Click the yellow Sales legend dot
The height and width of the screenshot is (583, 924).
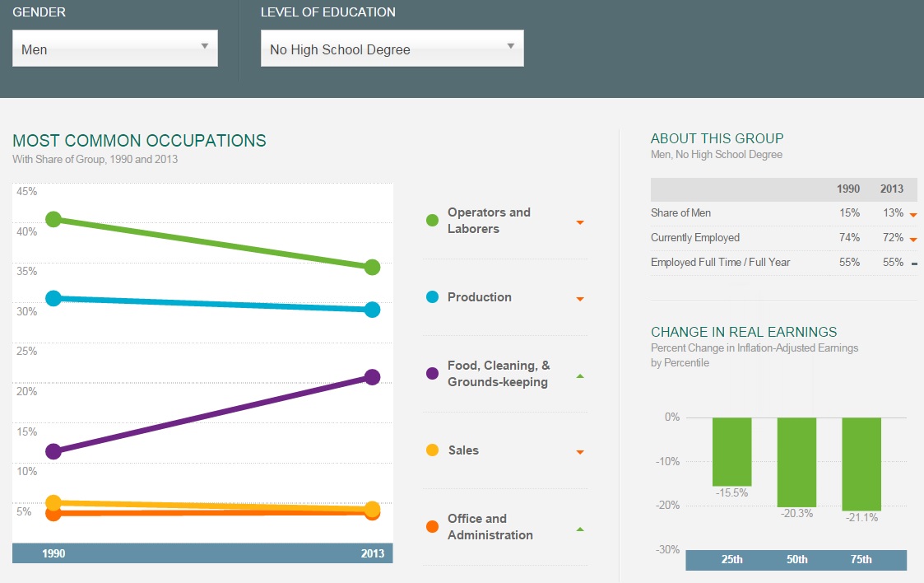(x=432, y=450)
